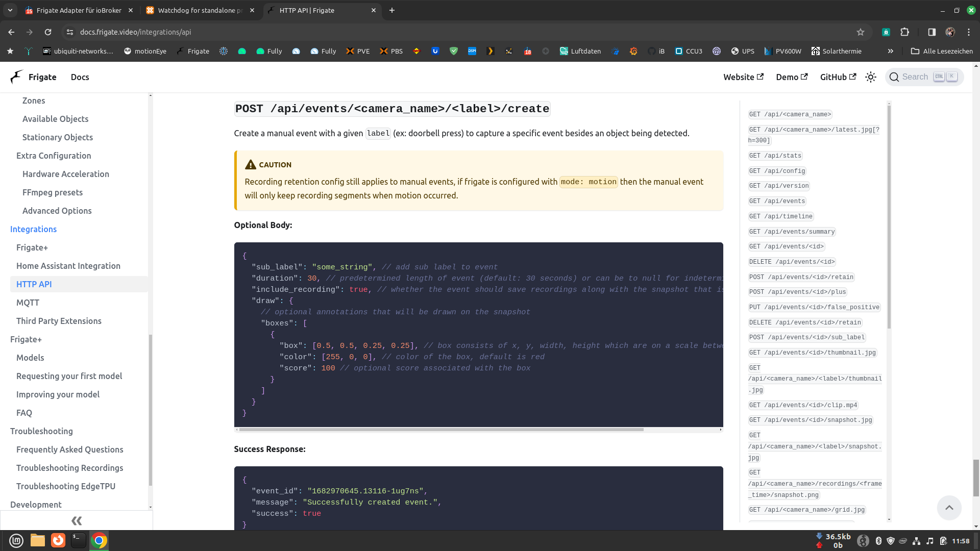Open the Demo external link
Viewport: 980px width, 551px height.
pos(792,77)
